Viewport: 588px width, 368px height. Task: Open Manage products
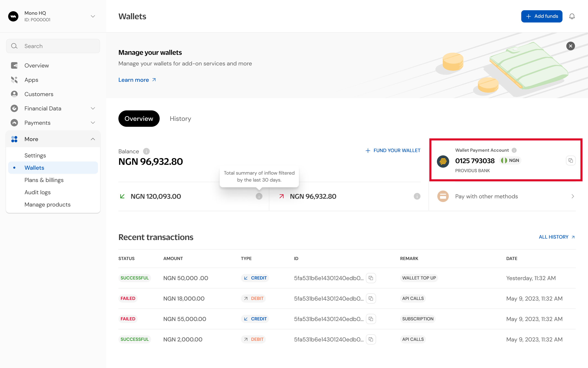(x=47, y=204)
